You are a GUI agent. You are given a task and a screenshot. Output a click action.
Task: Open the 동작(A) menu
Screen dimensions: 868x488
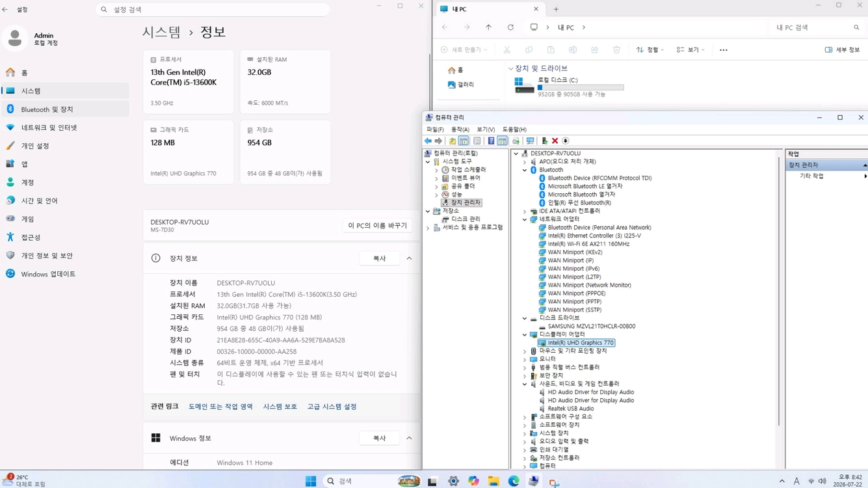(x=460, y=129)
